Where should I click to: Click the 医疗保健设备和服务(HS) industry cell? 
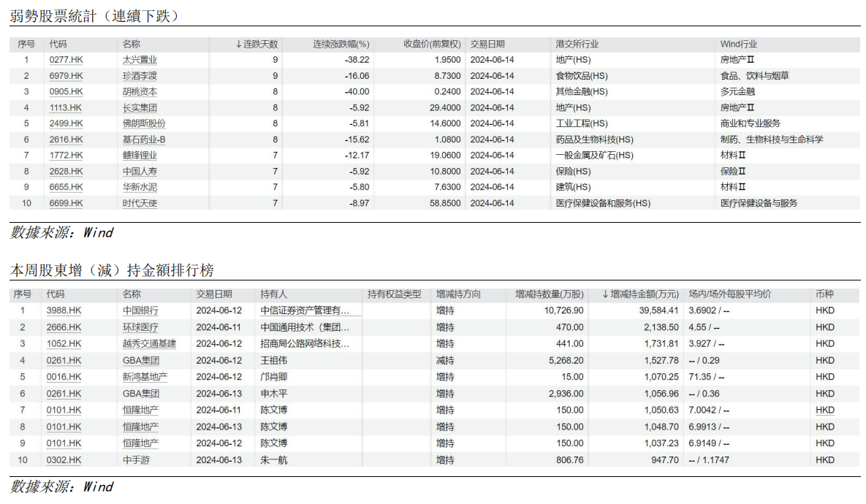click(603, 203)
